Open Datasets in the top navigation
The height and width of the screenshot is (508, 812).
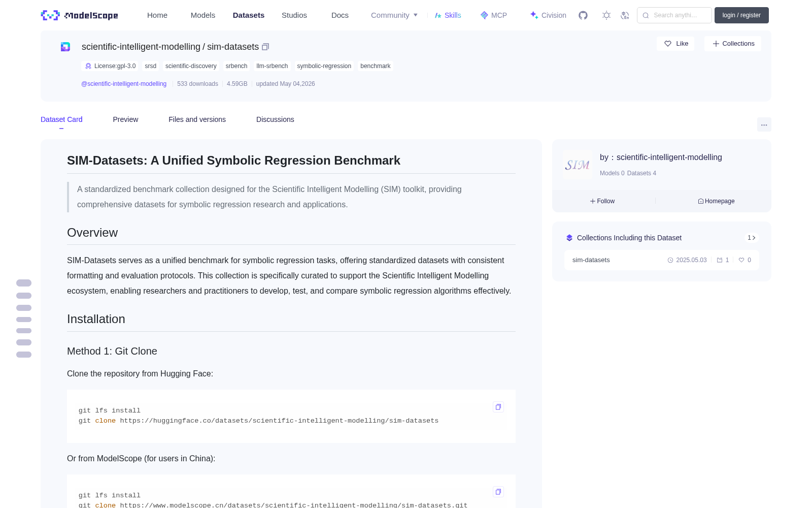249,15
